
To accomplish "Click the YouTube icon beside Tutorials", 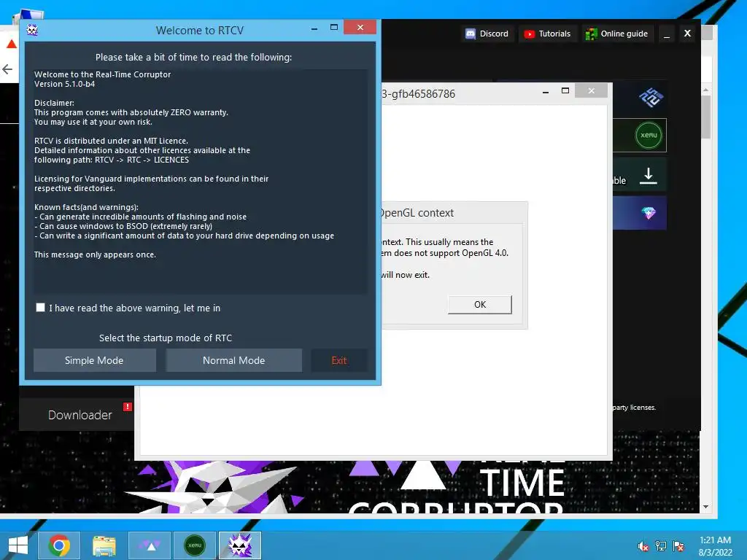I will 530,34.
